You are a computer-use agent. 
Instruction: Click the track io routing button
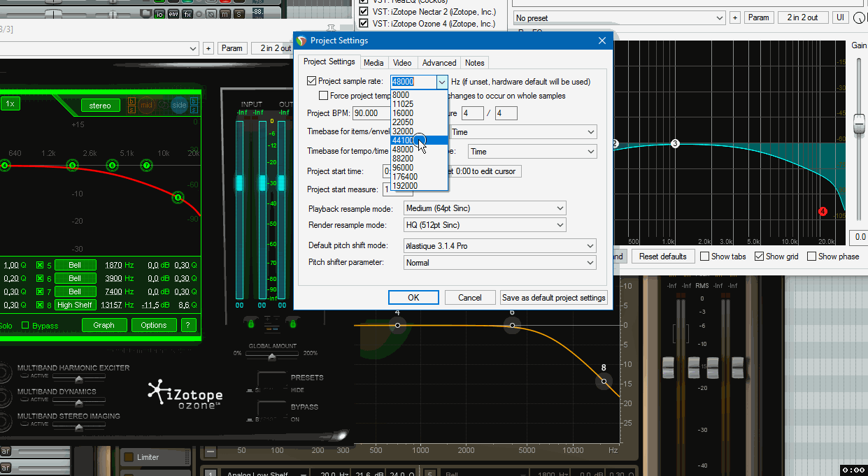[160, 13]
